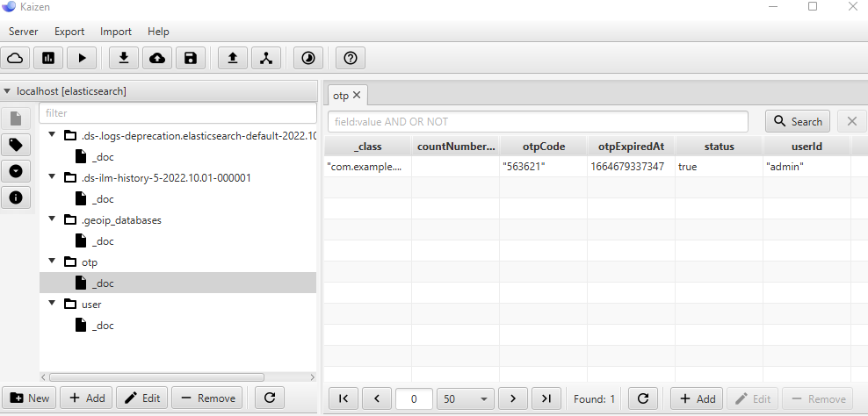Clear the search with X button

coord(852,121)
